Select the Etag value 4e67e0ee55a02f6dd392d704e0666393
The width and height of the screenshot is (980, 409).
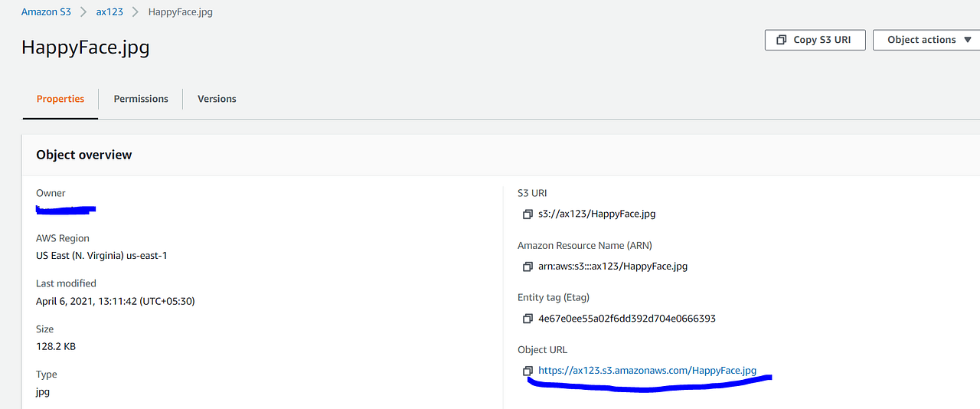[627, 319]
